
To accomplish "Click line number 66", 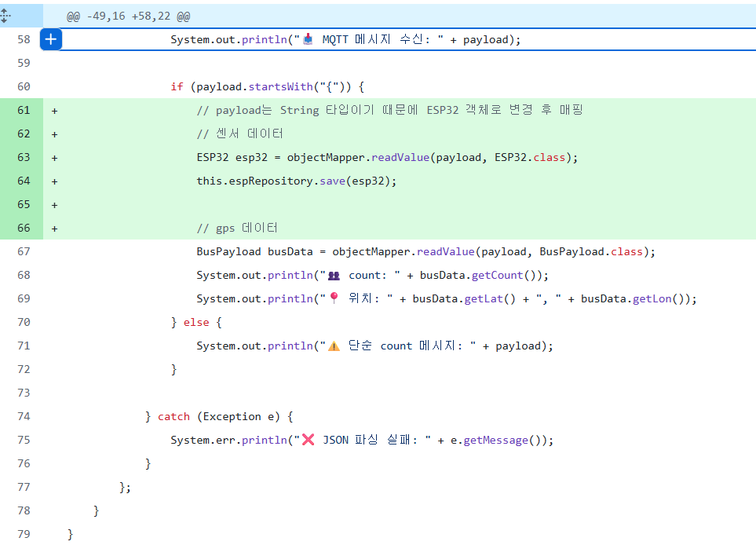I will pos(24,228).
